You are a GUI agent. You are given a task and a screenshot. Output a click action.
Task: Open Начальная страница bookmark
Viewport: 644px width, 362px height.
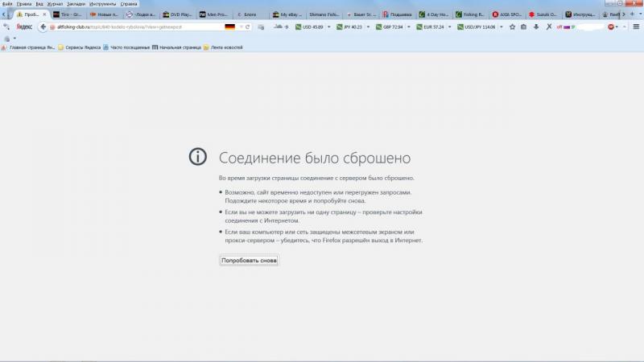[x=176, y=47]
